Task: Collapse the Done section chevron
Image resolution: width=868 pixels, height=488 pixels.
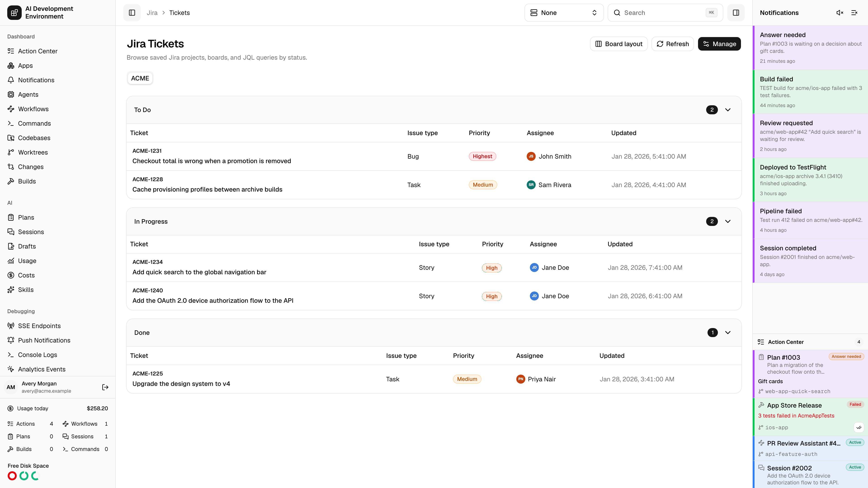Action: pos(728,333)
